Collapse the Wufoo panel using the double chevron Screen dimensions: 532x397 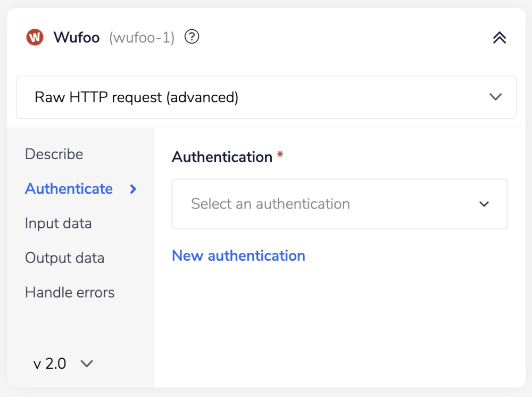[x=499, y=37]
